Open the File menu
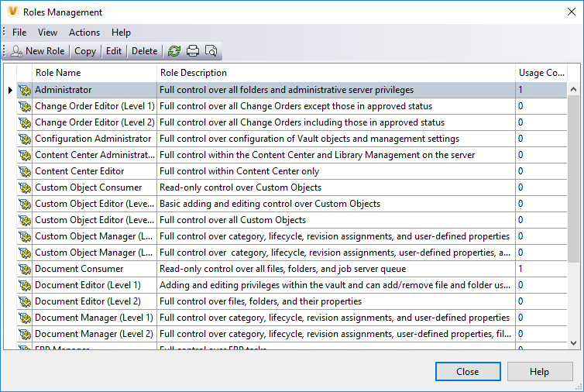This screenshot has width=584, height=392. tap(19, 33)
